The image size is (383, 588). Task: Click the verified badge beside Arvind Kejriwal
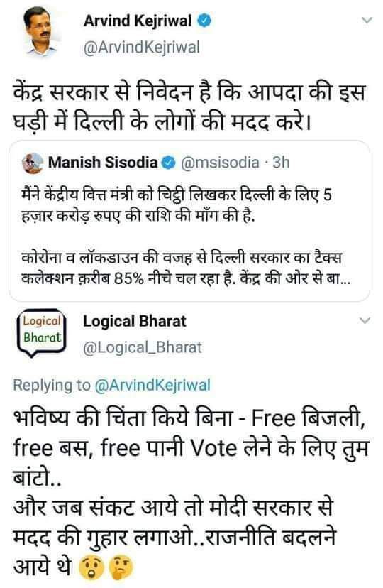click(204, 21)
